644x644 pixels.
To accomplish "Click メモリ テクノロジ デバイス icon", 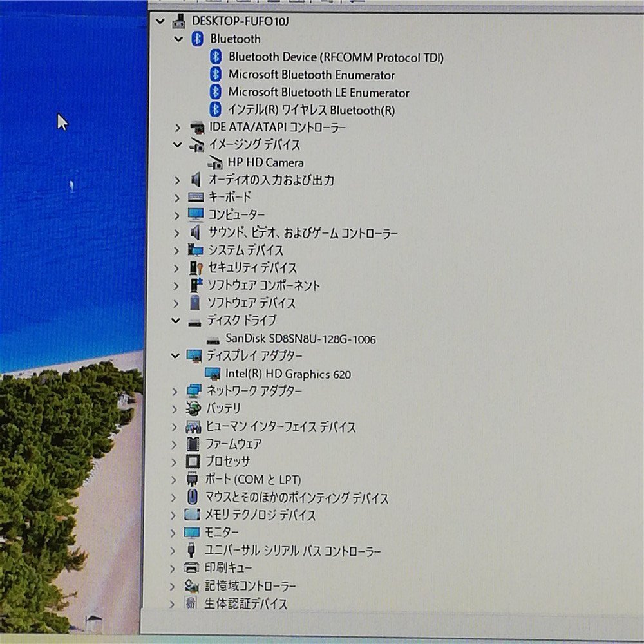I will 192,515.
